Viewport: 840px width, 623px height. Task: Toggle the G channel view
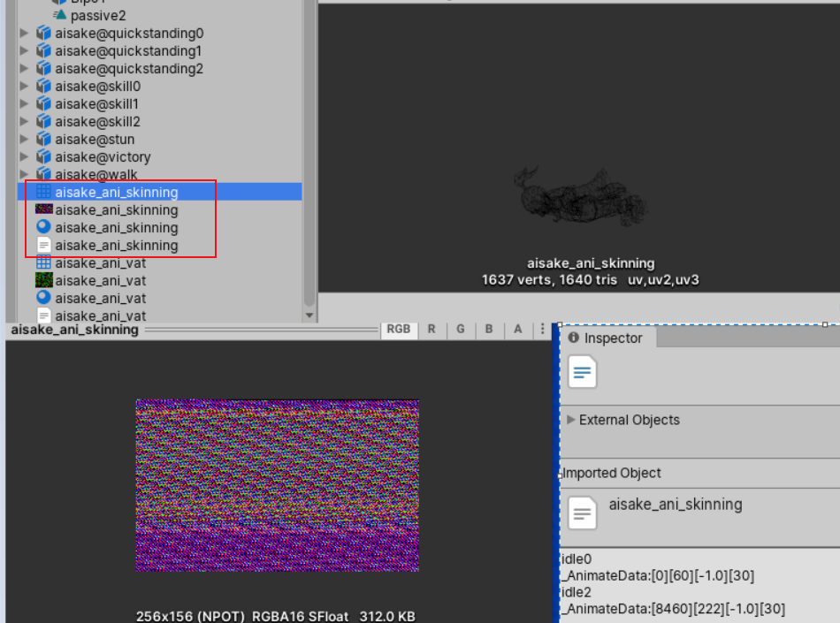pos(460,329)
